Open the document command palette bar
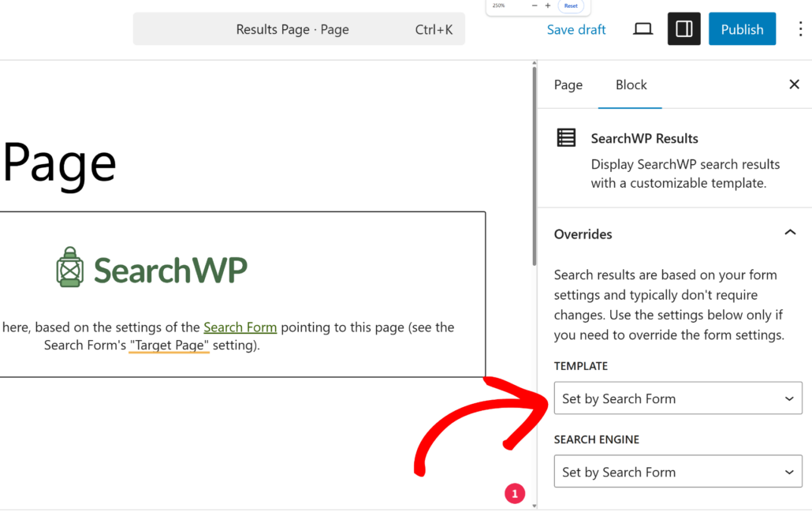 click(299, 29)
